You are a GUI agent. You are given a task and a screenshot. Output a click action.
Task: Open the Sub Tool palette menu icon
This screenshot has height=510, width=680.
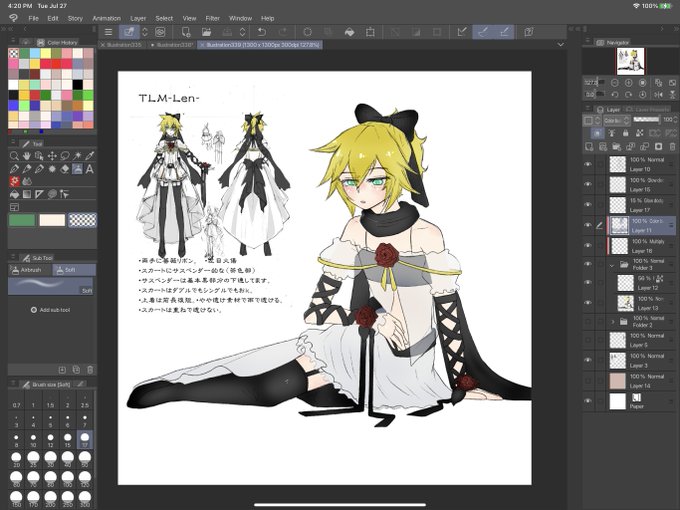13,258
